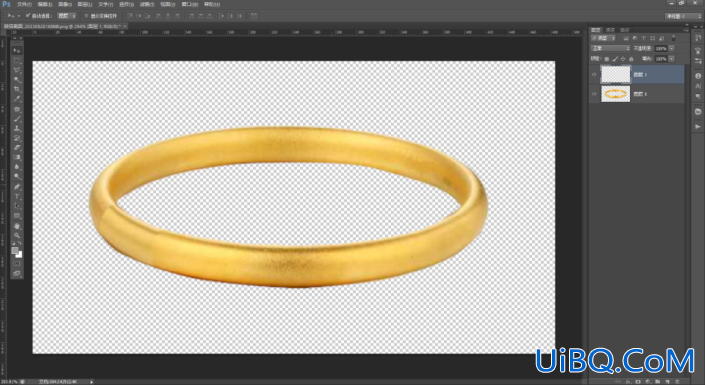
Task: Toggle the auto-select checkbox in options bar
Action: pos(28,16)
